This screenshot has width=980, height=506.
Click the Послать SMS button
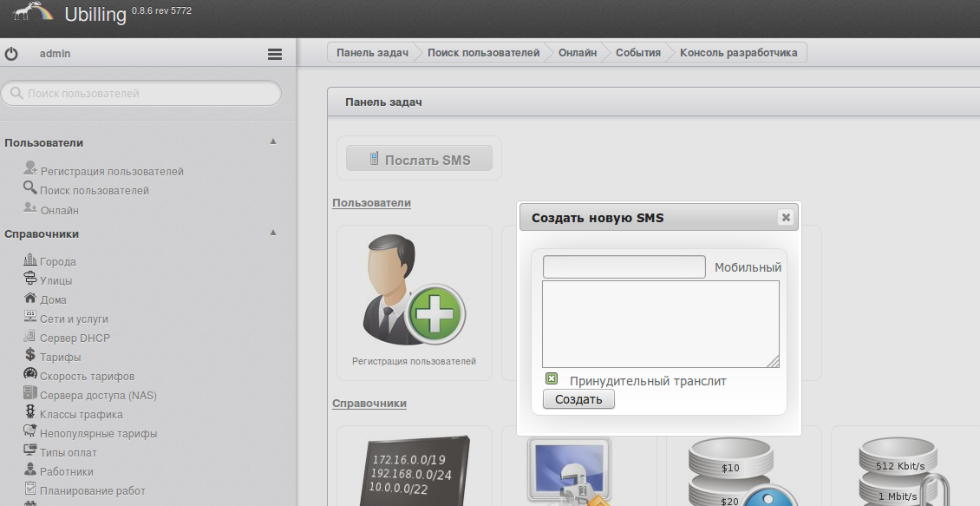(420, 159)
